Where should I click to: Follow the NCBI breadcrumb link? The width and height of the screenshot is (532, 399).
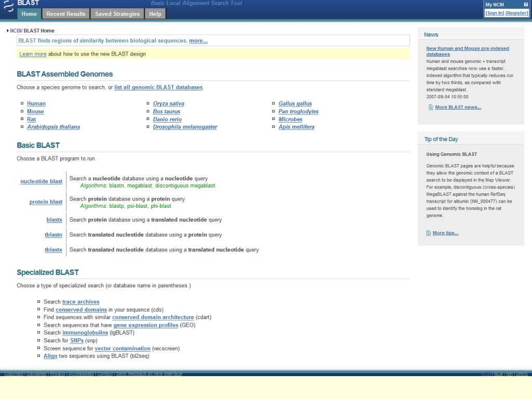point(16,31)
